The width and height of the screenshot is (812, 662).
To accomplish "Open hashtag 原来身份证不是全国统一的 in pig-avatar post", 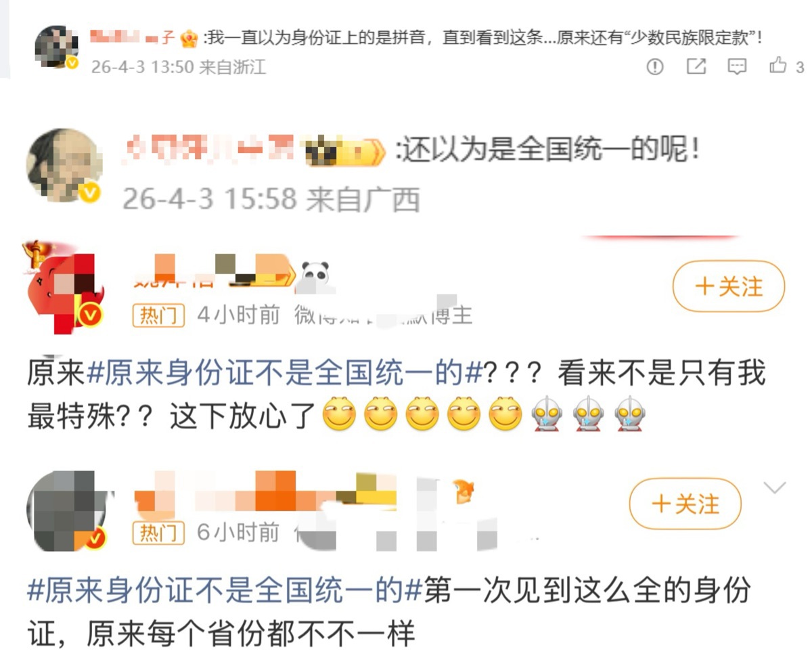I will pyautogui.click(x=284, y=374).
